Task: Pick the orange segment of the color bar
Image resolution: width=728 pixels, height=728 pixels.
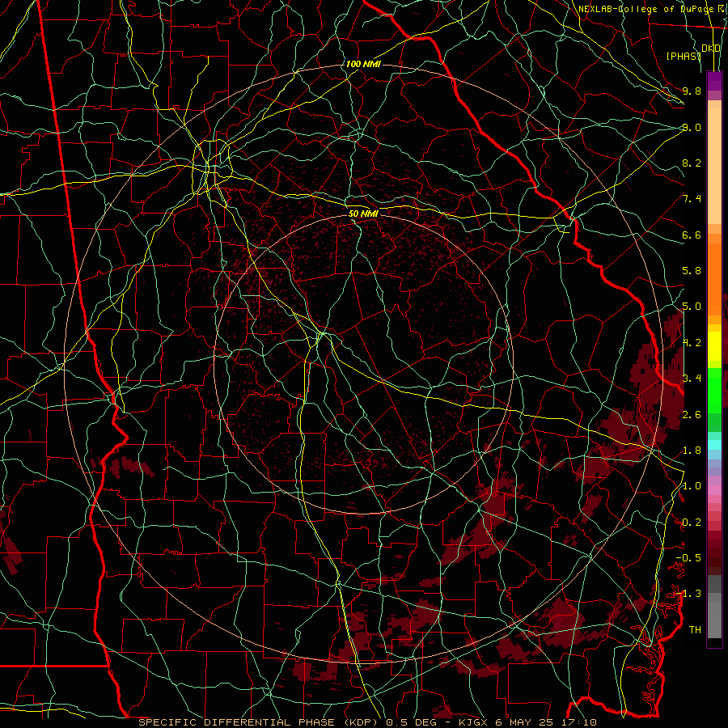Action: coord(714,278)
